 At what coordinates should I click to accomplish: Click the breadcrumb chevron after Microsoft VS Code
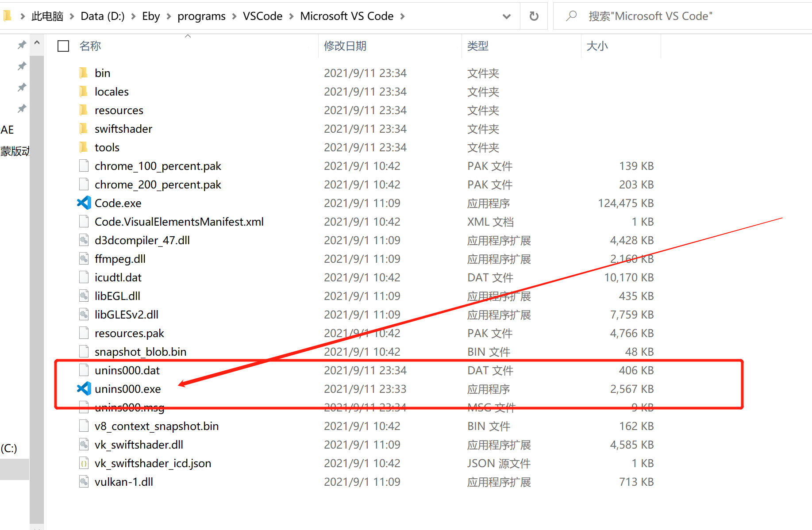click(403, 15)
